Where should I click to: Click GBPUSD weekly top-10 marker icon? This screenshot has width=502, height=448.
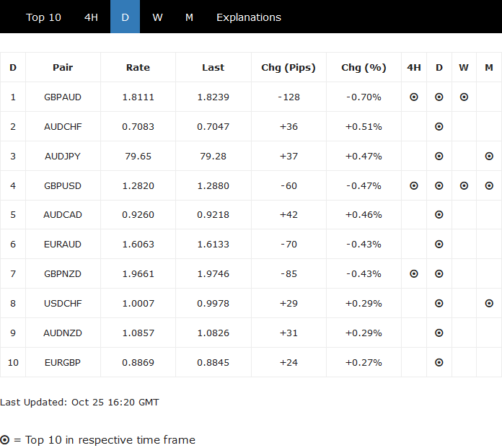tap(464, 185)
